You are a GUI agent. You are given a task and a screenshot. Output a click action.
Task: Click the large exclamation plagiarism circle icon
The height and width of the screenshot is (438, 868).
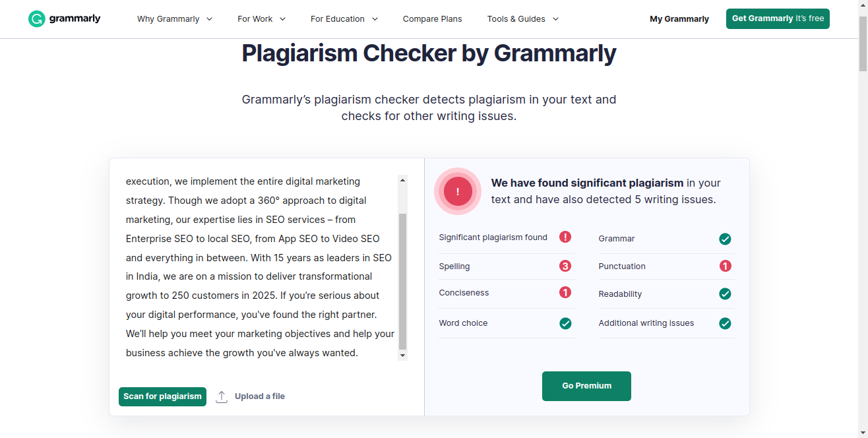point(458,191)
